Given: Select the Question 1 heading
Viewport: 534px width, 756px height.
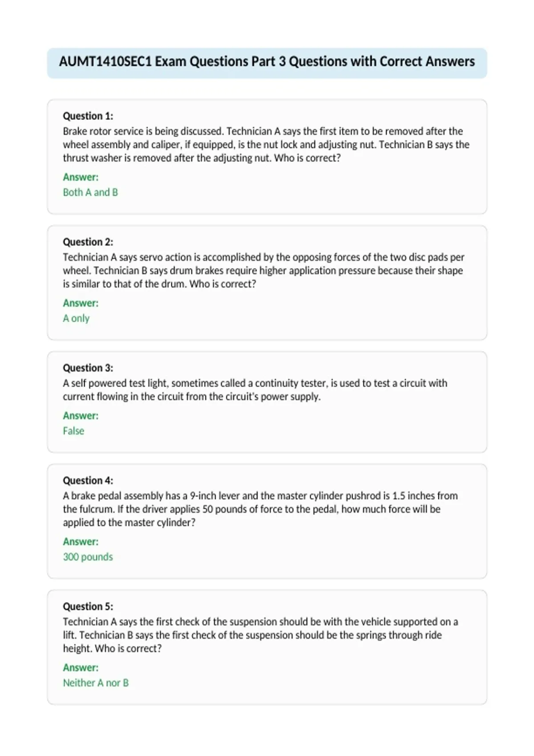Looking at the screenshot, I should click(x=88, y=116).
